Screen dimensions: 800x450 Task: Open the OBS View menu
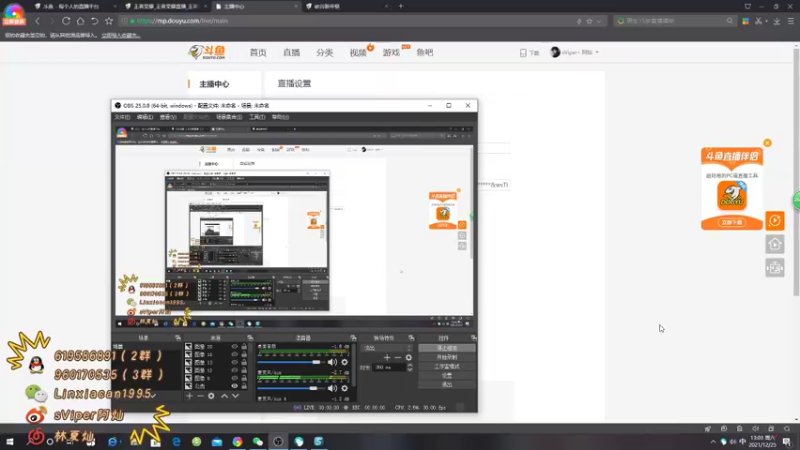(168, 117)
